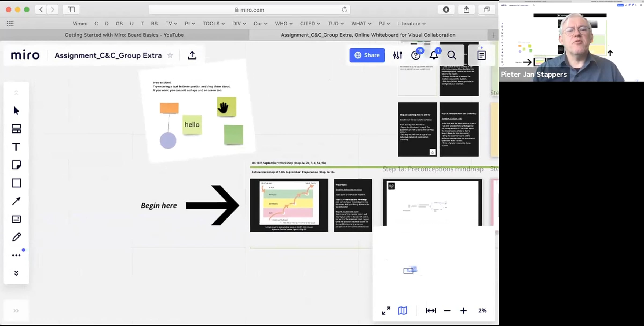The width and height of the screenshot is (644, 326).
Task: Click the green sticky note
Action: click(x=233, y=135)
